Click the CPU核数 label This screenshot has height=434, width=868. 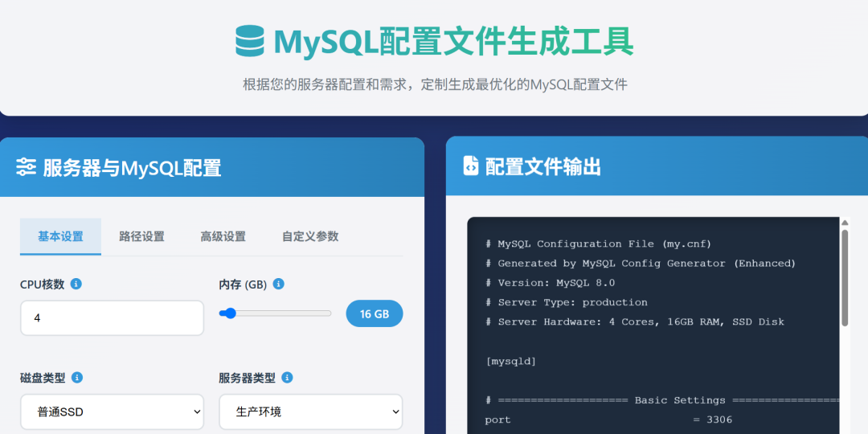pos(43,285)
